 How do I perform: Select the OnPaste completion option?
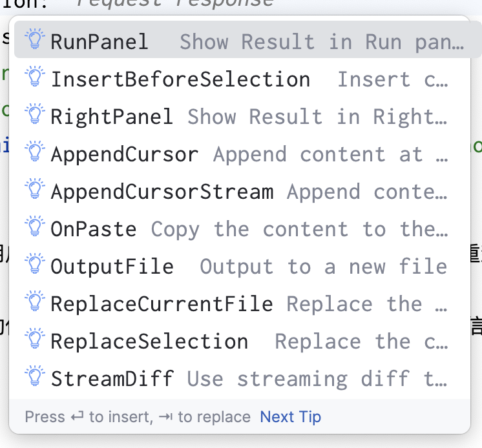tap(94, 229)
